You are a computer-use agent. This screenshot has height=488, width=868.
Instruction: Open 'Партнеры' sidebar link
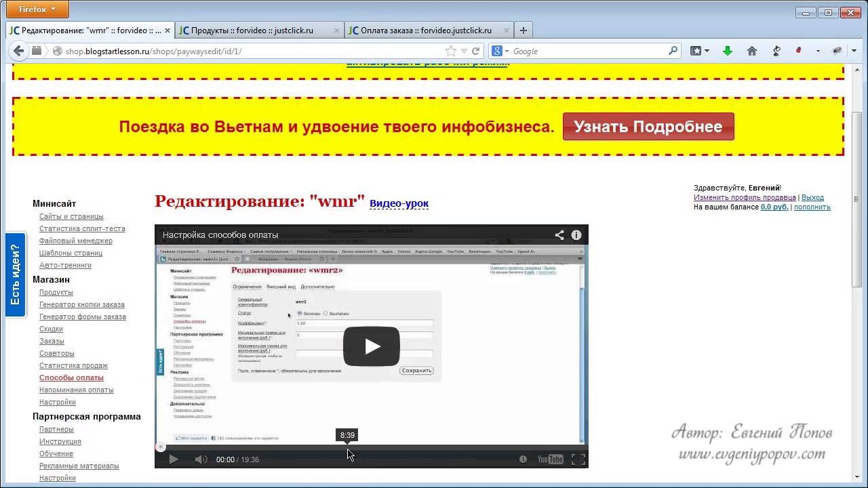point(56,429)
